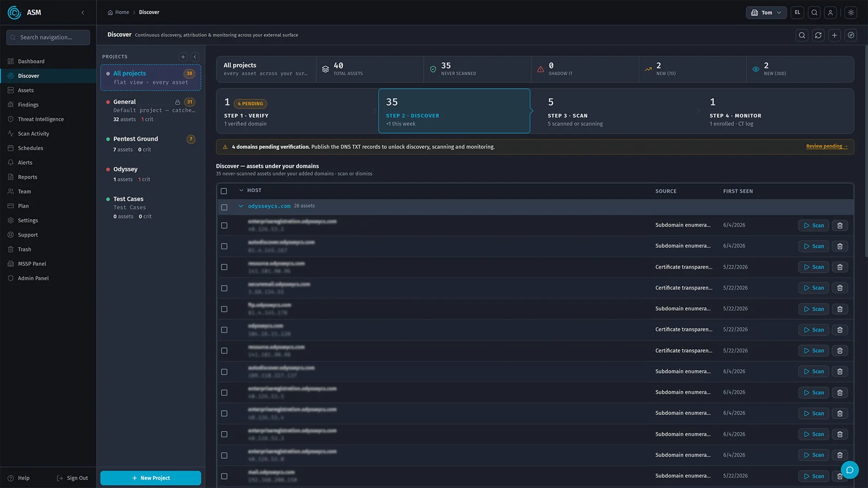Click the plus icon in Discover header

point(834,35)
